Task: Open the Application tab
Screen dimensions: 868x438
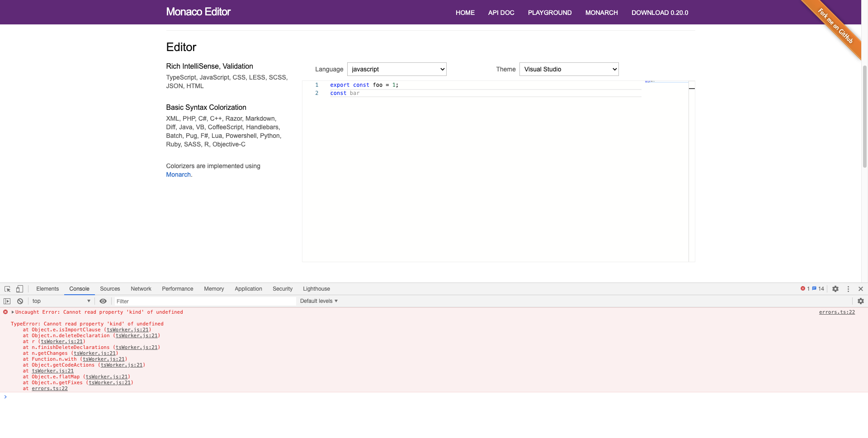Action: 248,289
